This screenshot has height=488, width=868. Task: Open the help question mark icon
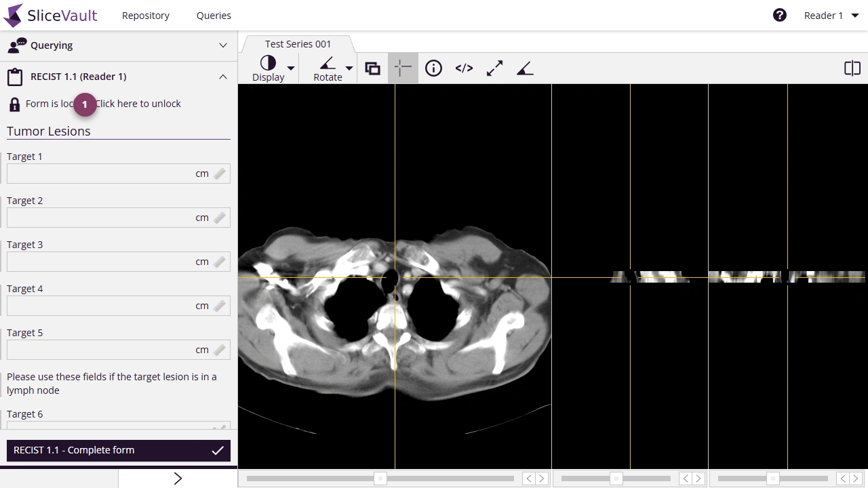pyautogui.click(x=780, y=15)
